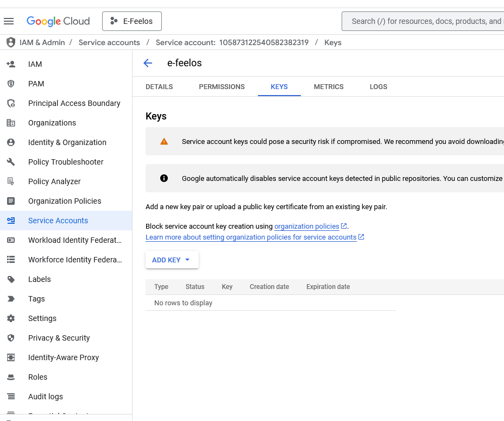Click the IAM person-add icon in sidebar
This screenshot has width=504, height=421.
click(11, 64)
